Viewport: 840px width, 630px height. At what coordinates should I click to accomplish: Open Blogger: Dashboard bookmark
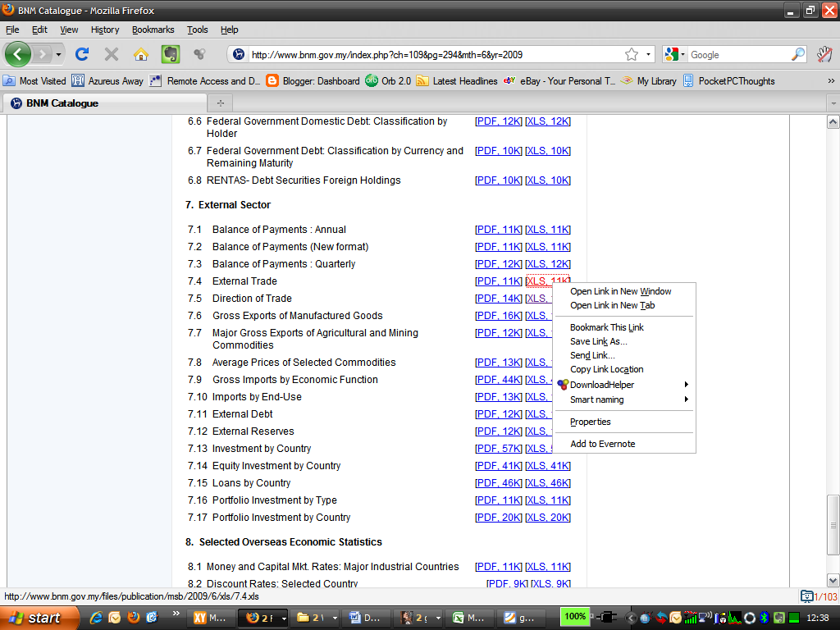coord(313,81)
